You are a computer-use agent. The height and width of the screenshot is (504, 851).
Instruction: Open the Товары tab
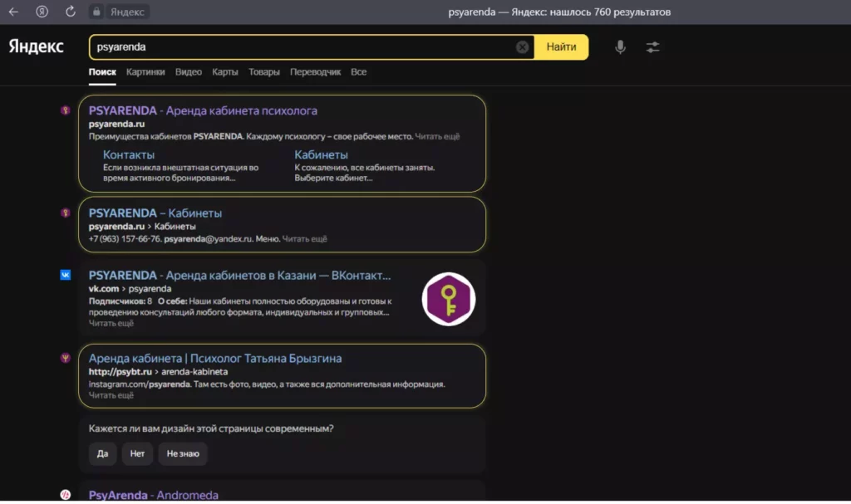pos(264,71)
